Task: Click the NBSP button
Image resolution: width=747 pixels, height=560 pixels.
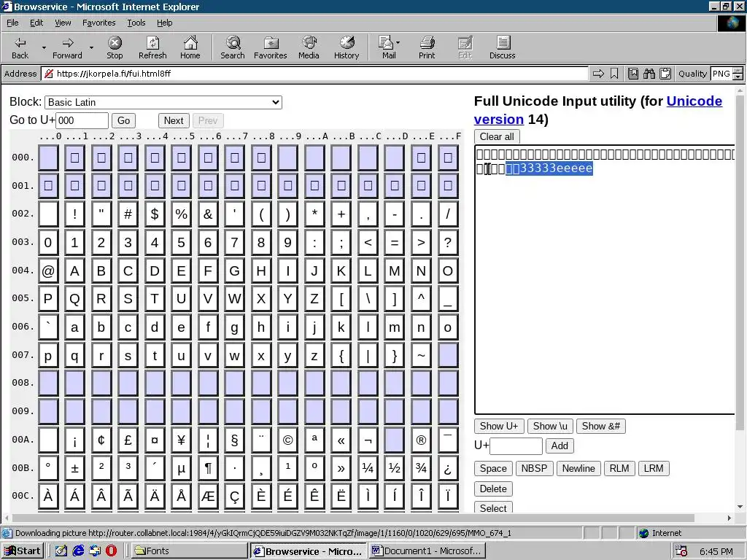Action: (534, 469)
